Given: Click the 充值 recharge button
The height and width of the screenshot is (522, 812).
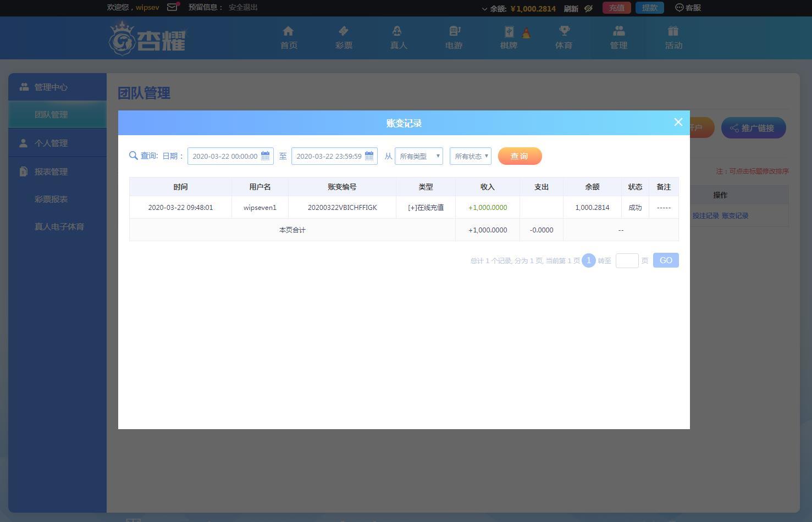Looking at the screenshot, I should point(616,8).
